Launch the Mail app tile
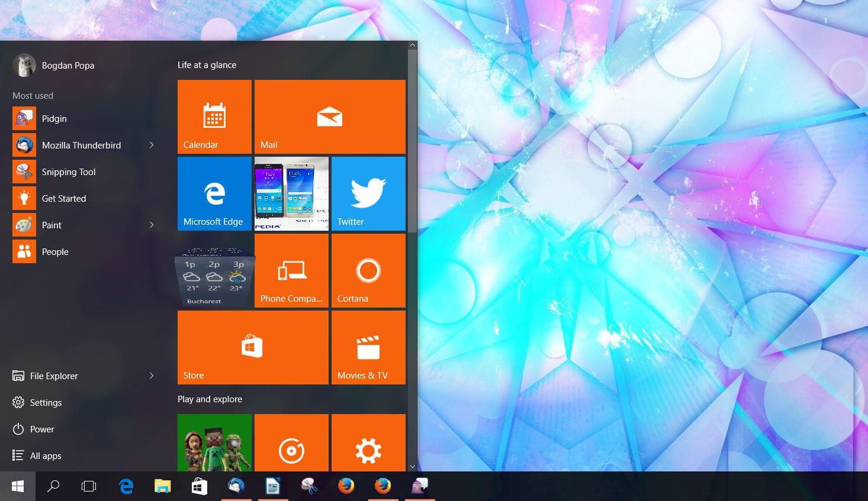868x501 pixels. (x=330, y=116)
